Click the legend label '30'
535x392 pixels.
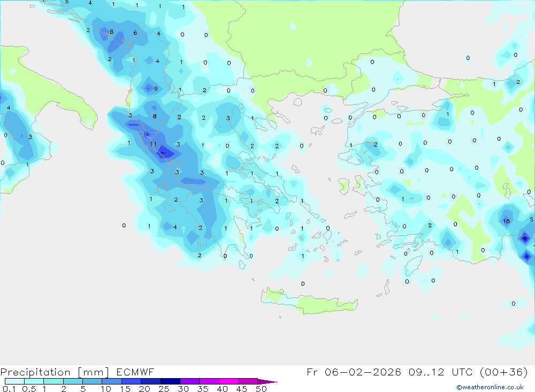click(x=184, y=389)
